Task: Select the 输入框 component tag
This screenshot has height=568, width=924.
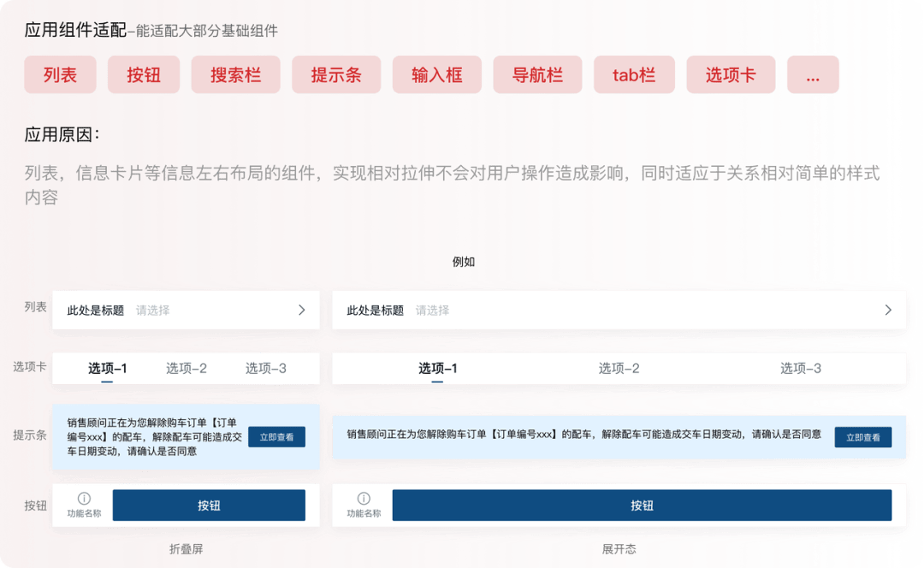Action: point(437,74)
